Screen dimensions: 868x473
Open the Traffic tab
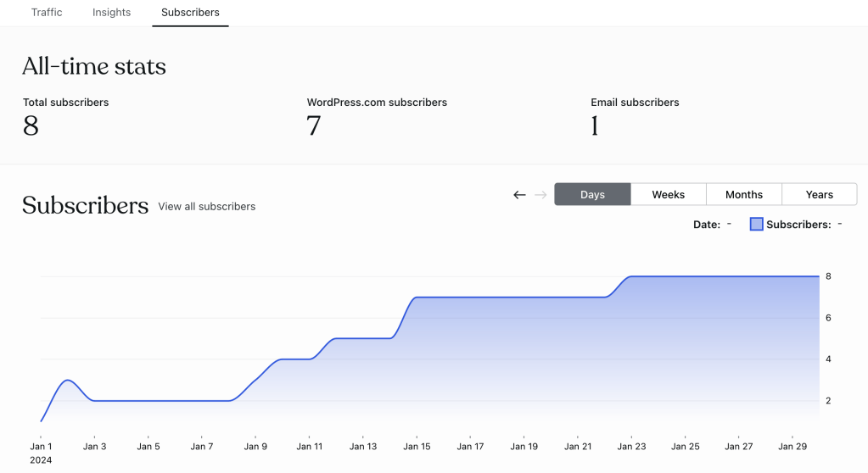click(x=47, y=13)
